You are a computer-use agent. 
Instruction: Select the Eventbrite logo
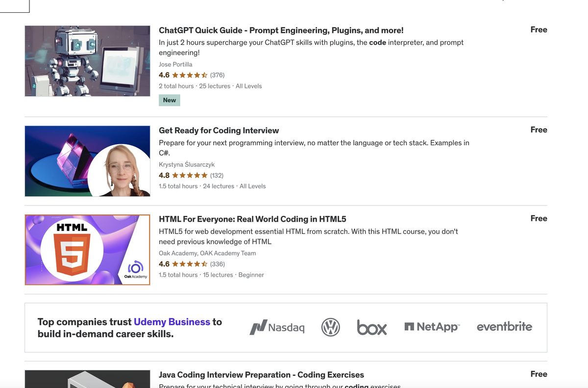coord(504,326)
